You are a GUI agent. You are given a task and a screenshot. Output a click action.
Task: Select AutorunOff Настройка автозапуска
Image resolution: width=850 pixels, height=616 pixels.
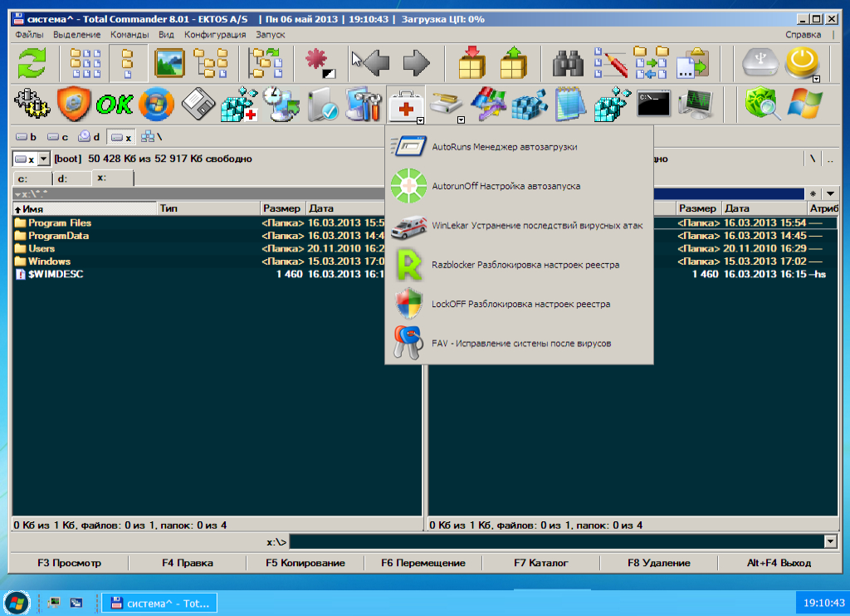click(x=519, y=186)
